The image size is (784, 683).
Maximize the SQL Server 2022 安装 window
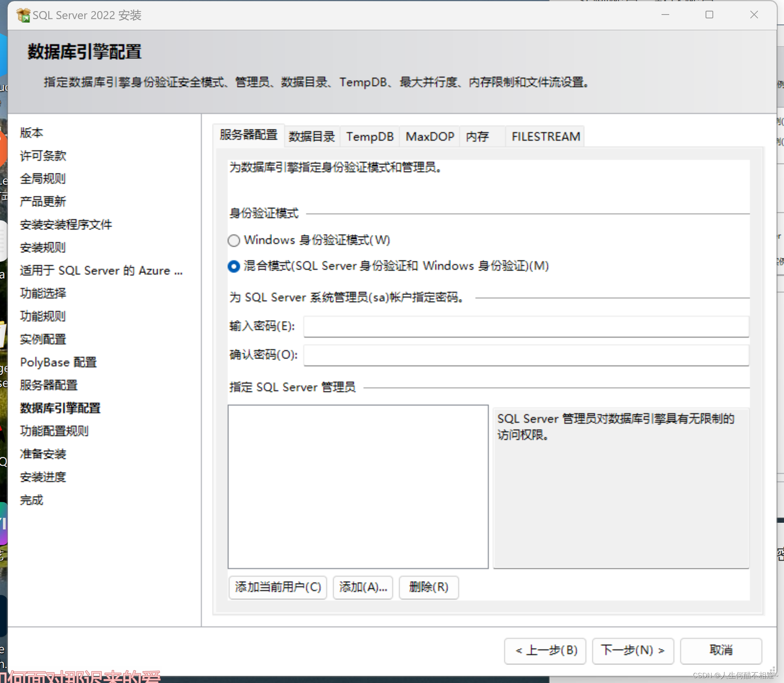click(x=709, y=15)
